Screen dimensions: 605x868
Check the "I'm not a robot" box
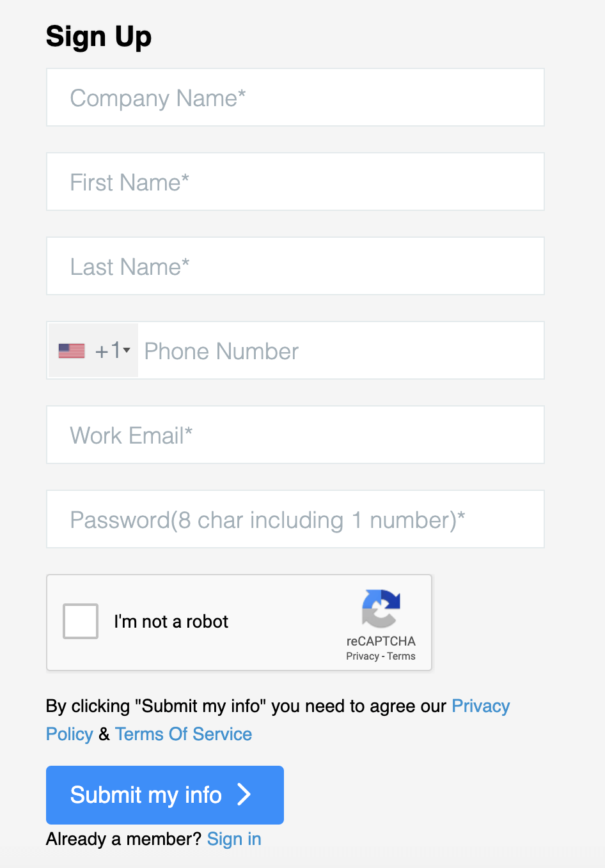click(81, 621)
